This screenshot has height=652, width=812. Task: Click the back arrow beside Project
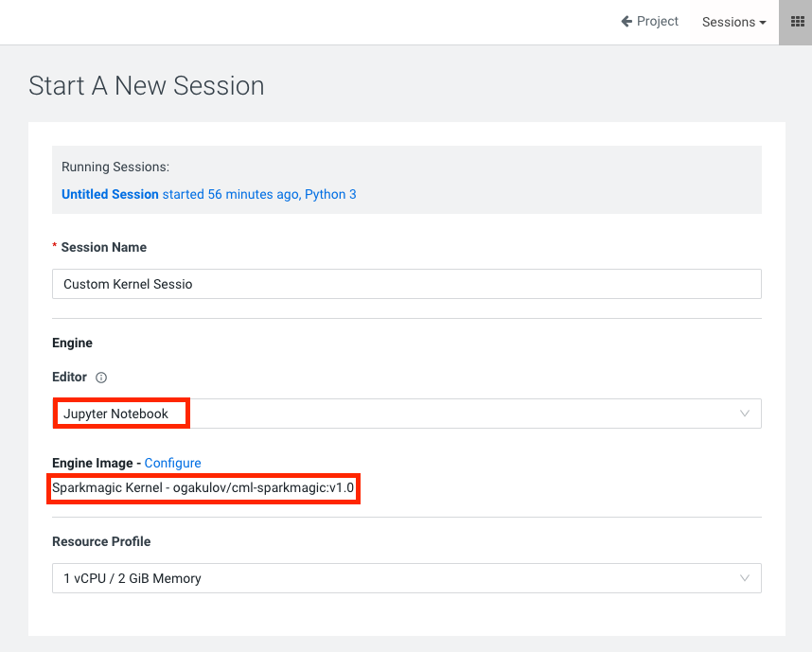click(625, 21)
